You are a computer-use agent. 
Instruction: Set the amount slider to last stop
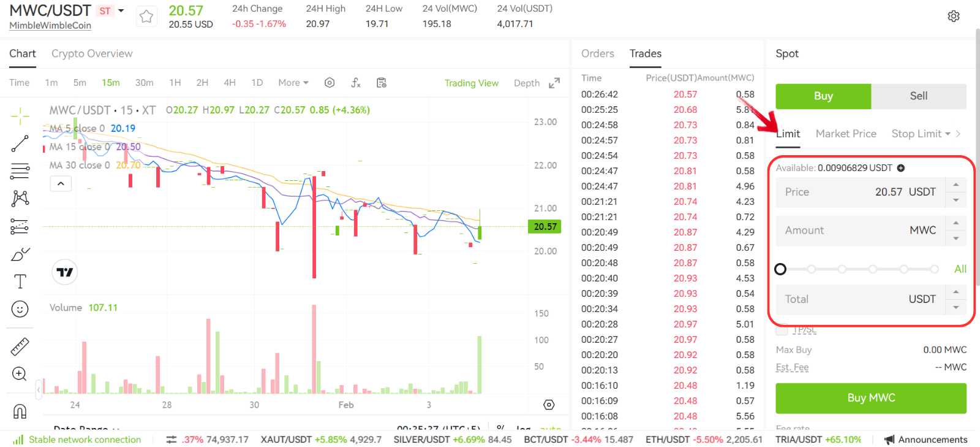coord(934,269)
